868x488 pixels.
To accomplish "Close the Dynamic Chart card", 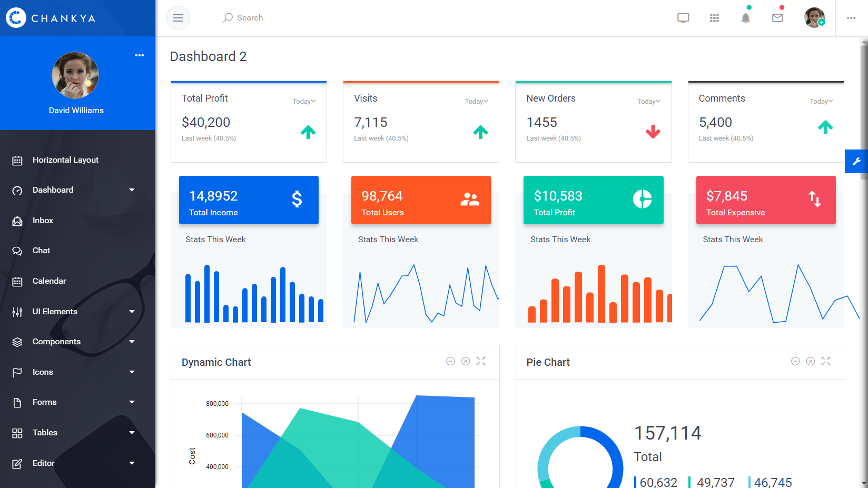I will tap(466, 361).
